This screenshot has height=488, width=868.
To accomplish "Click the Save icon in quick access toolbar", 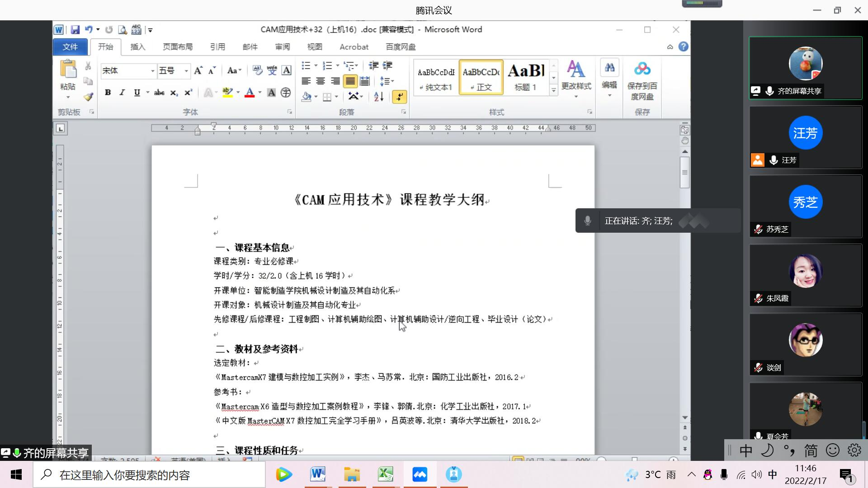I will pyautogui.click(x=75, y=30).
